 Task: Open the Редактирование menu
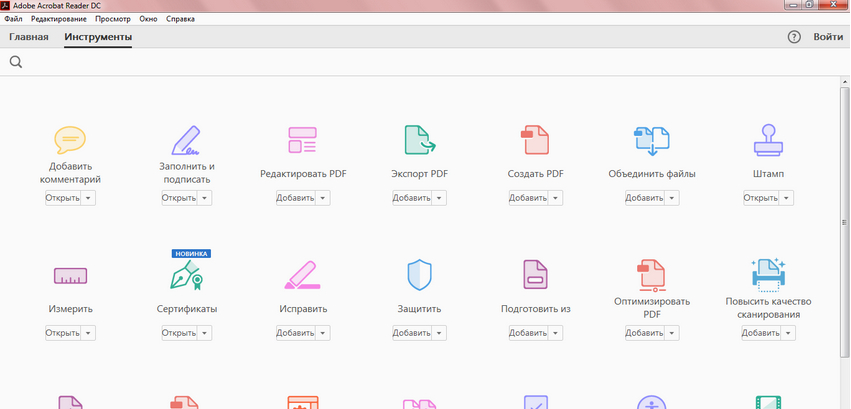coord(59,19)
